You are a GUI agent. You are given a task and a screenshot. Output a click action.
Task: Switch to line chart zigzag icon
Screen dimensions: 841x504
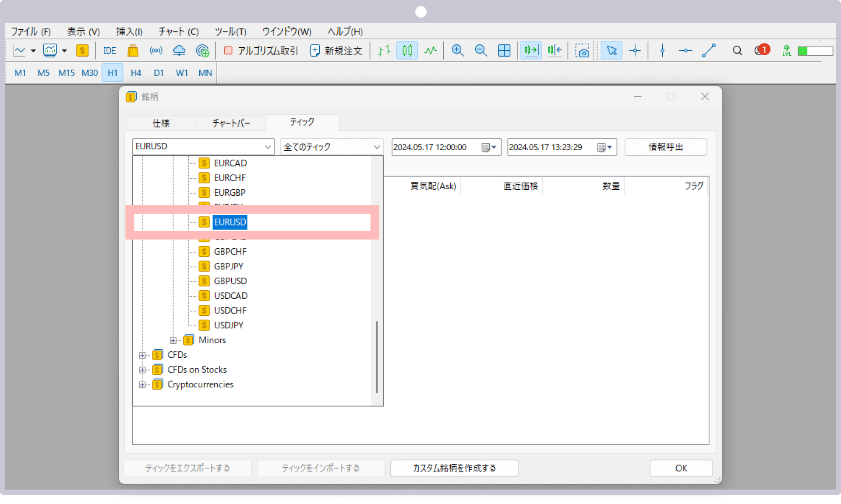click(431, 51)
